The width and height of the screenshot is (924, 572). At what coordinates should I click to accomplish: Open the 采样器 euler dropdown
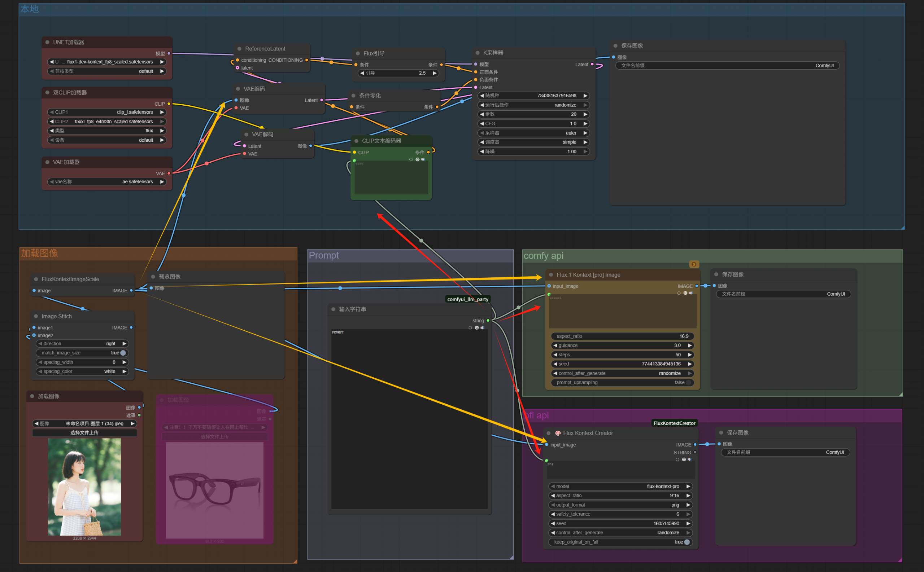[534, 133]
